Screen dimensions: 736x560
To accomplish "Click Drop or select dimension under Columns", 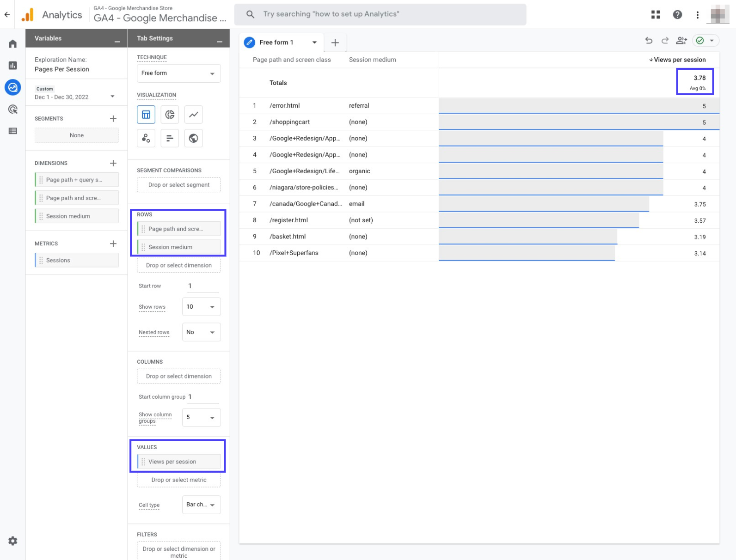I will click(x=178, y=376).
